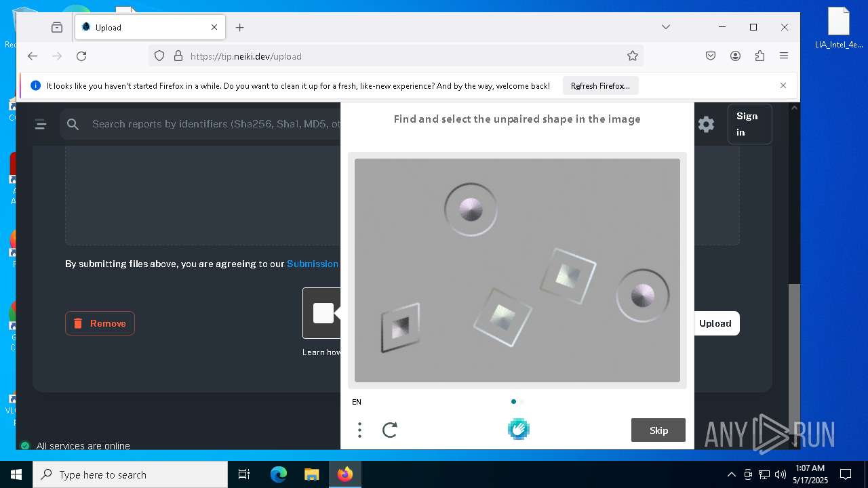This screenshot has width=868, height=488.
Task: Select LIA_Intel desktop file icon
Action: pos(839,28)
